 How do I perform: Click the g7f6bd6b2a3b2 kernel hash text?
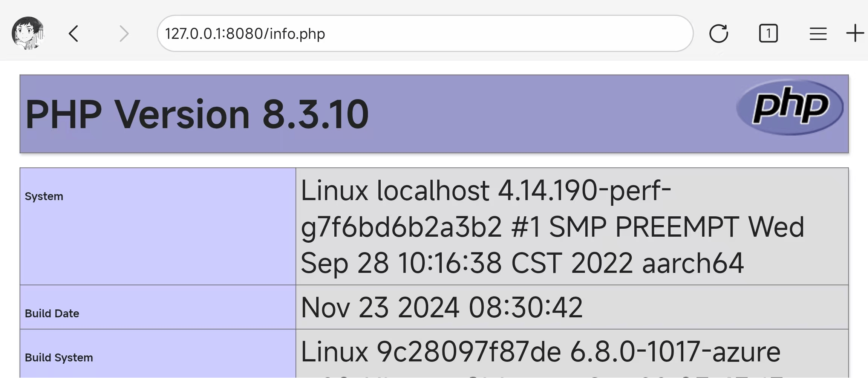401,227
